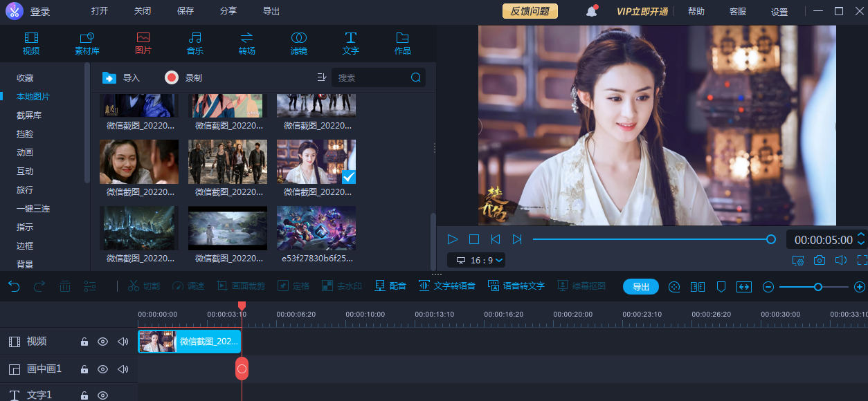The height and width of the screenshot is (401, 868).
Task: Open preview display settings icon
Action: pos(798,261)
